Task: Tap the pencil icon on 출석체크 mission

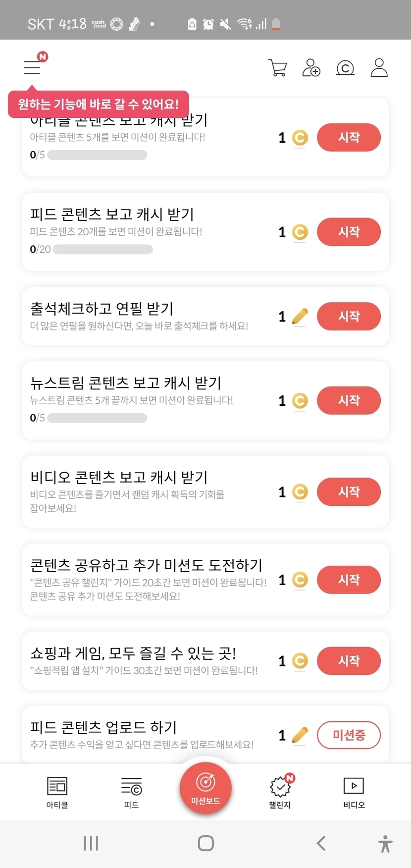Action: [x=300, y=317]
